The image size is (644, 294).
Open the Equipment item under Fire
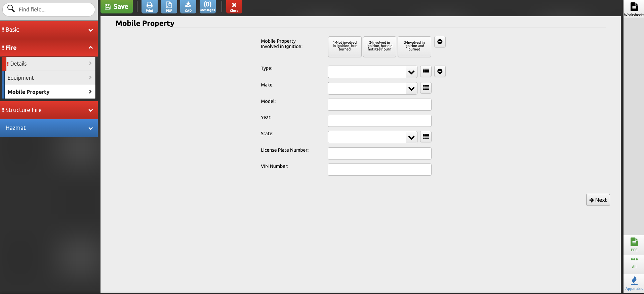click(x=49, y=78)
